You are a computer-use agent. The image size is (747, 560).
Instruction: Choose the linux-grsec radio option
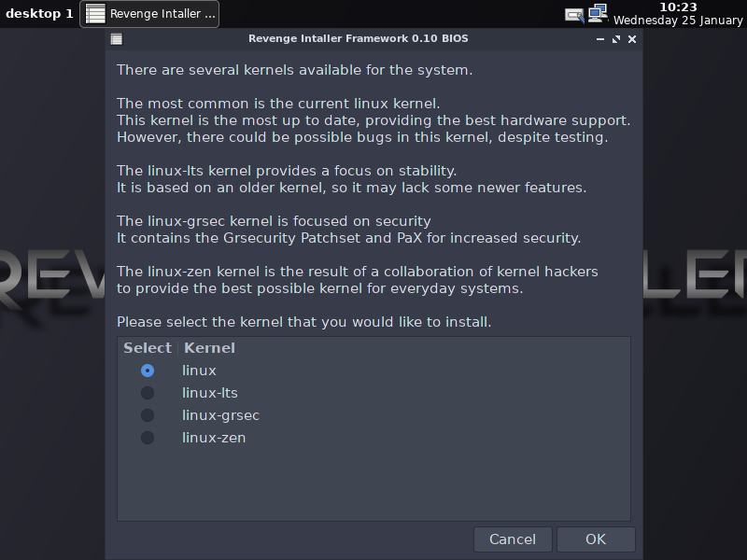pyautogui.click(x=148, y=415)
